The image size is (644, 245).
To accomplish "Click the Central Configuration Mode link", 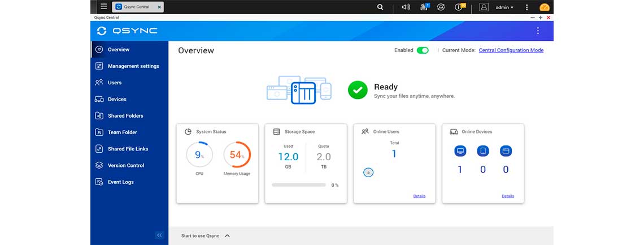I will click(x=511, y=50).
